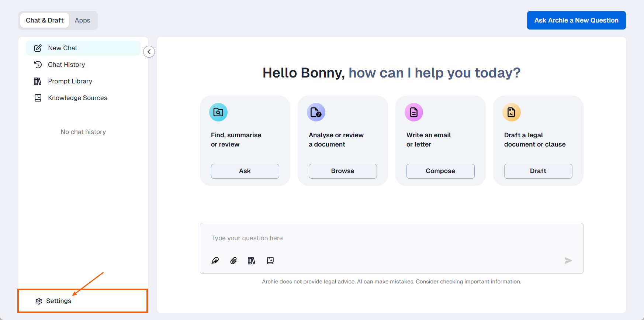Click the paperclip attachment icon
Image resolution: width=644 pixels, height=320 pixels.
pyautogui.click(x=233, y=261)
